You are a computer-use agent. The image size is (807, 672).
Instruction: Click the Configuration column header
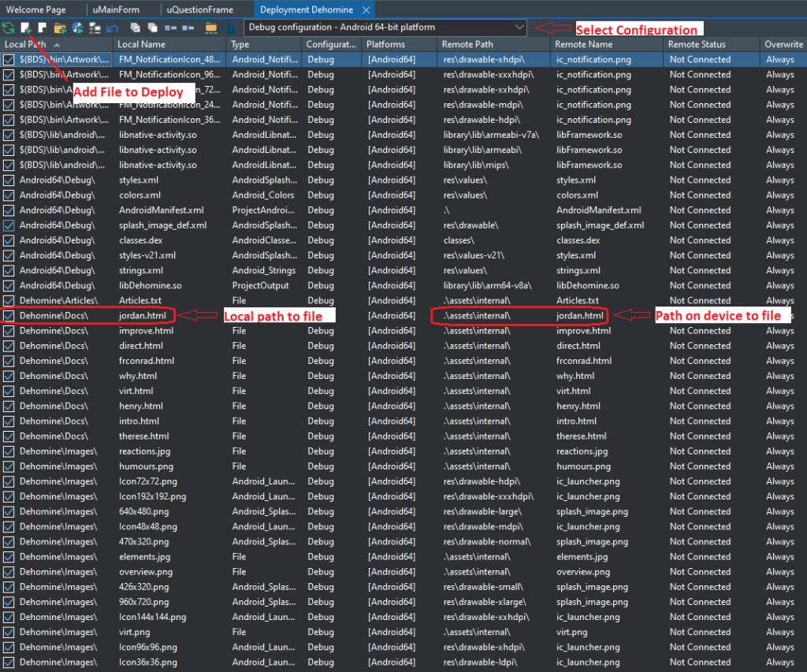pyautogui.click(x=331, y=44)
